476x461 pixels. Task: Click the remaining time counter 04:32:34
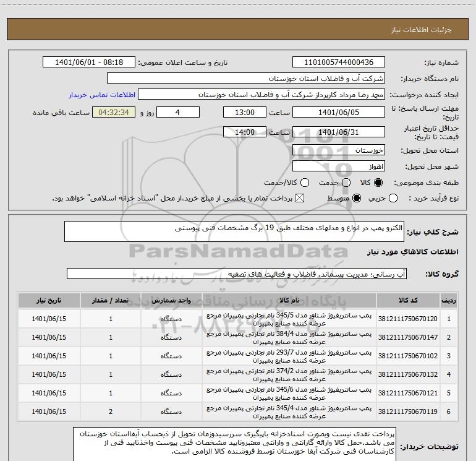click(x=114, y=112)
